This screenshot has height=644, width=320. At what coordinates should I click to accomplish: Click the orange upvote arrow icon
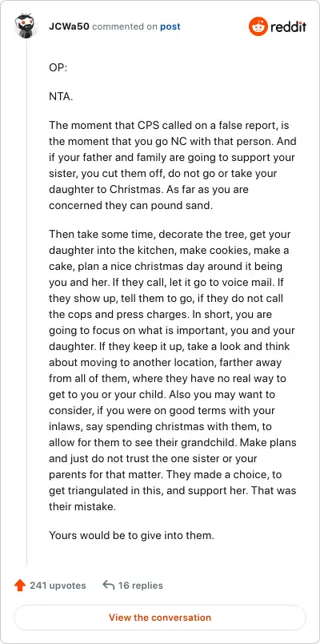click(19, 586)
